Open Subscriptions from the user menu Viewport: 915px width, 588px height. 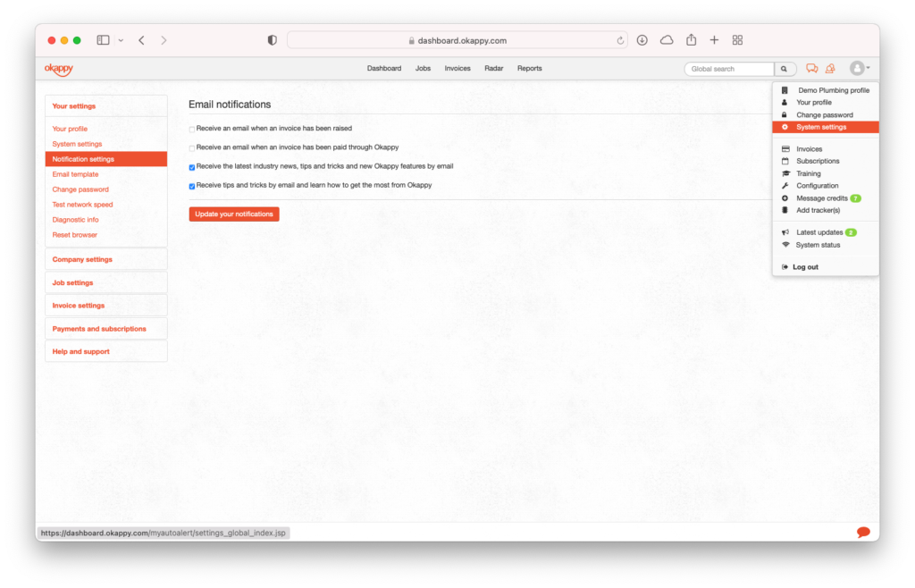coord(826,161)
